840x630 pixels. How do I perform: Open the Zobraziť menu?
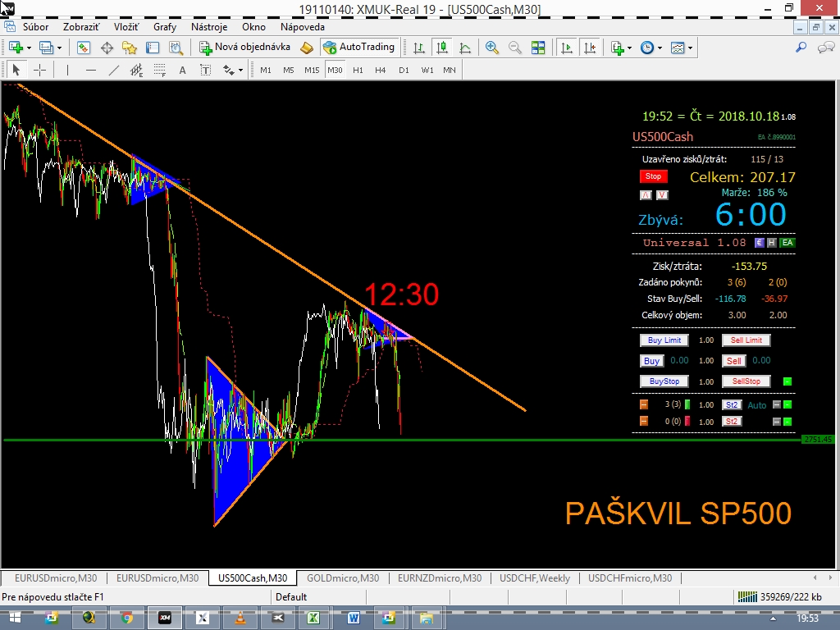point(81,27)
